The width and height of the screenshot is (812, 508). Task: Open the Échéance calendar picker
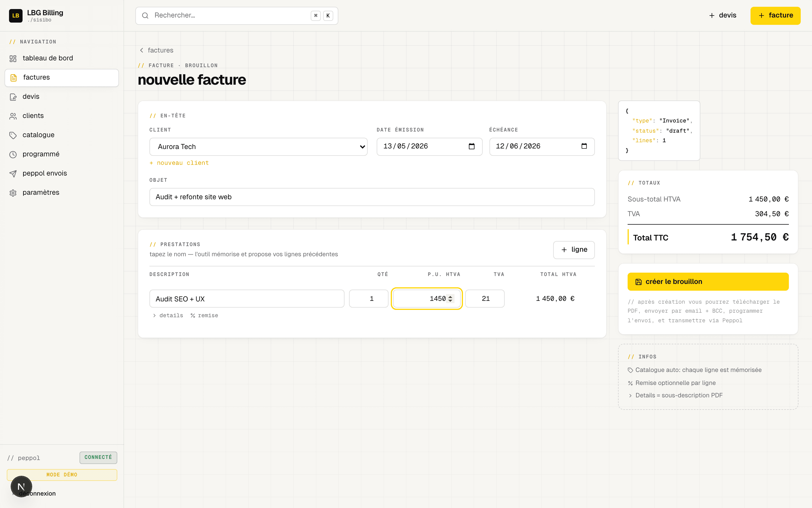[584, 146]
